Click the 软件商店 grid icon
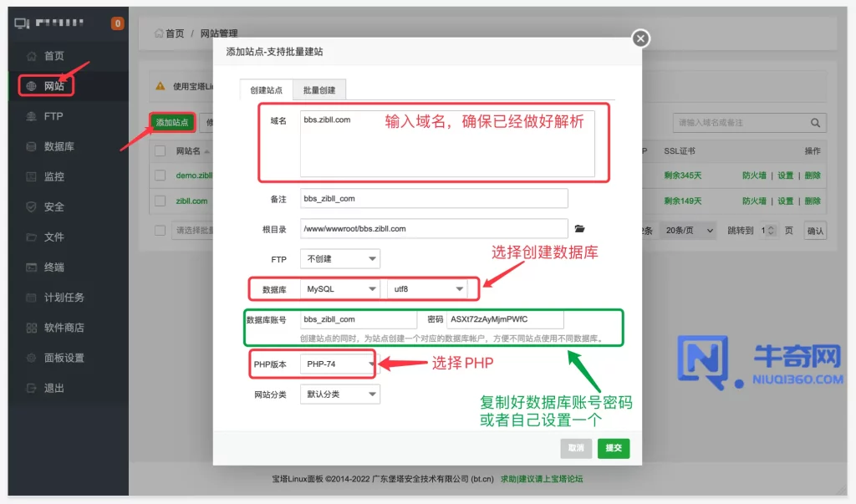 [x=32, y=328]
